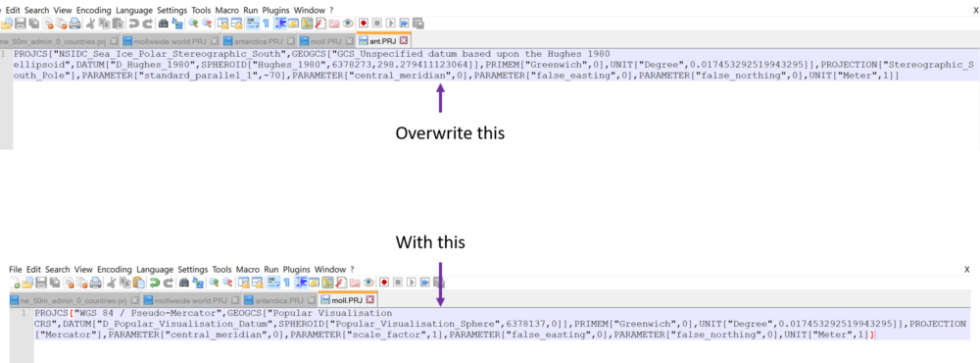Close the ant.PRJ tab
Viewport: 980px width, 363px height.
click(403, 41)
